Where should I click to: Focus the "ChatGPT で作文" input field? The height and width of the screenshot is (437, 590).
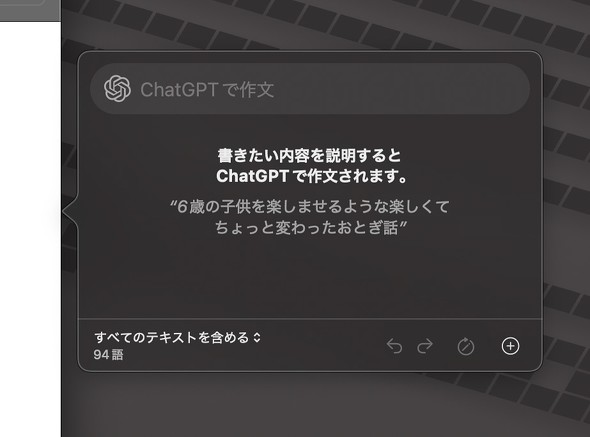coord(310,89)
